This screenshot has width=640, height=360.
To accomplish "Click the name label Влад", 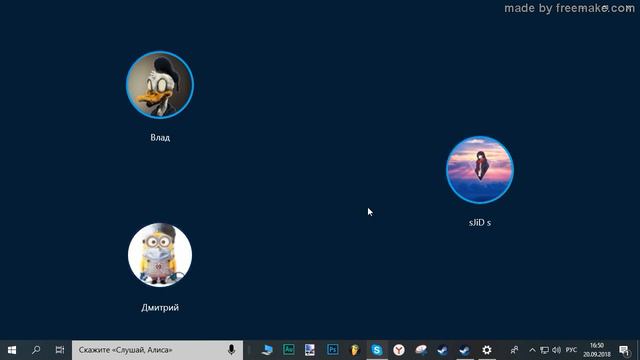I will [160, 138].
